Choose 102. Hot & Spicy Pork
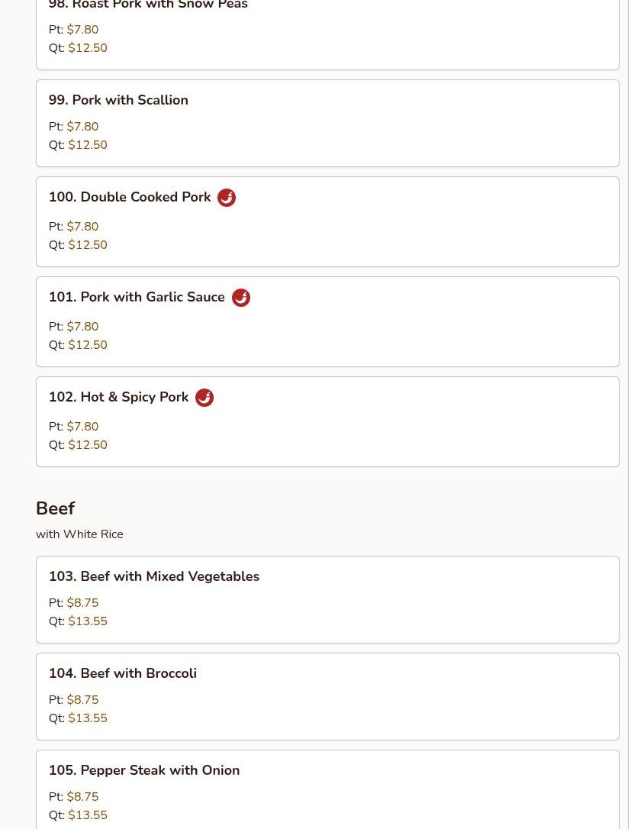This screenshot has height=829, width=644. (x=327, y=421)
